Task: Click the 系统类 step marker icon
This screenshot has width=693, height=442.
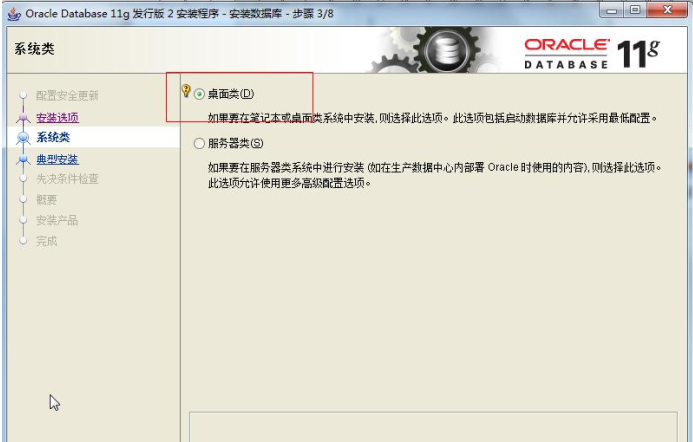Action: [23, 138]
